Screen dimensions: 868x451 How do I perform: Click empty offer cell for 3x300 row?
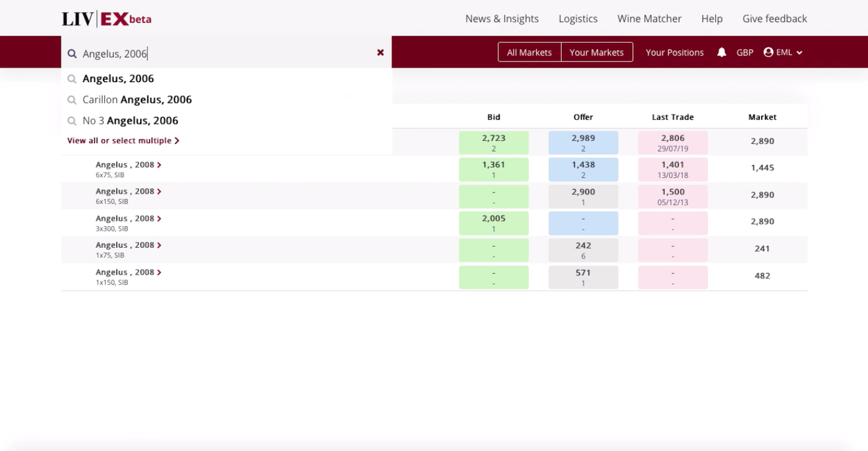tap(583, 223)
